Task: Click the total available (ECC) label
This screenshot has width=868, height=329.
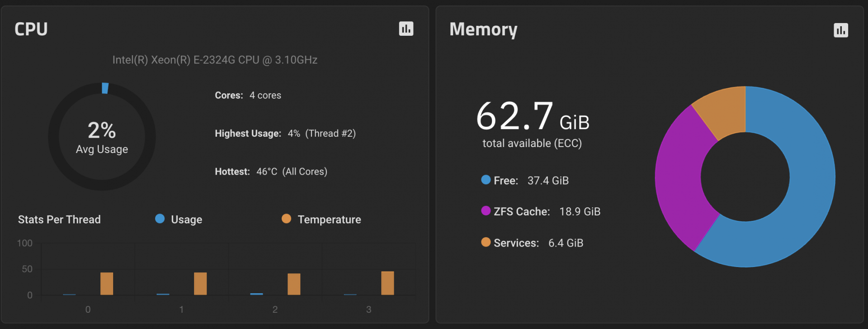Action: click(x=532, y=143)
